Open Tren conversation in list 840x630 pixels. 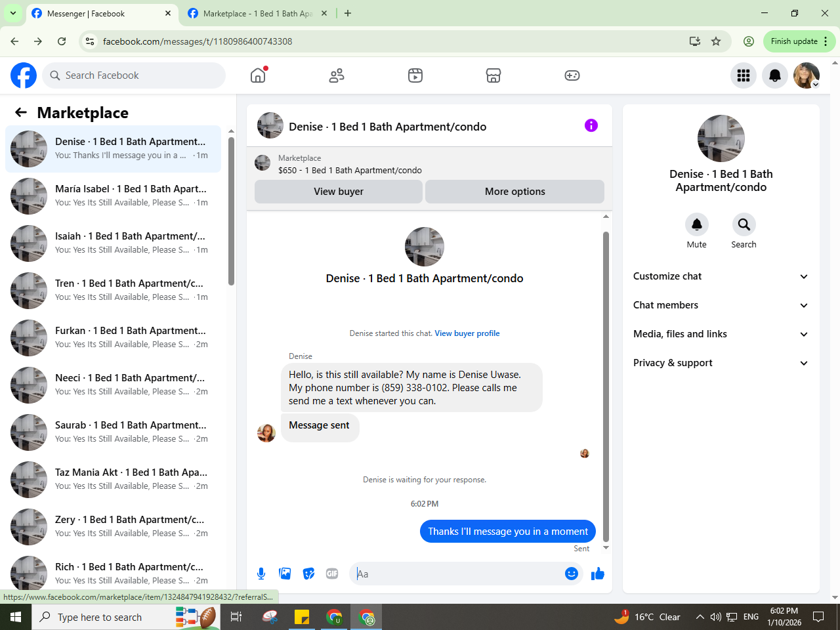[113, 291]
